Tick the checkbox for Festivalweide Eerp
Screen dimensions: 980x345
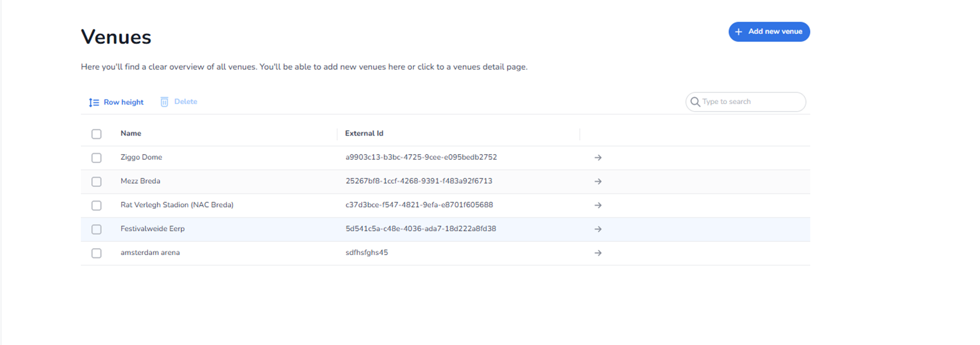coord(97,229)
